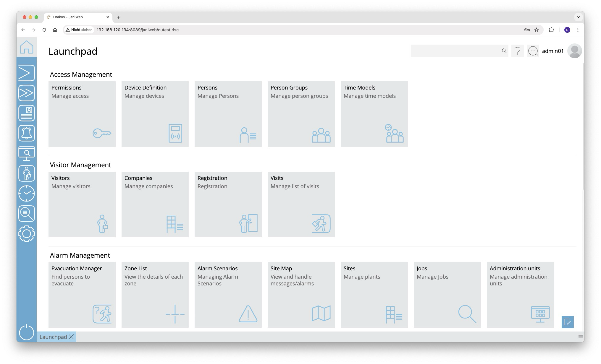Image resolution: width=601 pixels, height=364 pixels.
Task: Expand the browser tab list chevron
Action: click(x=578, y=17)
